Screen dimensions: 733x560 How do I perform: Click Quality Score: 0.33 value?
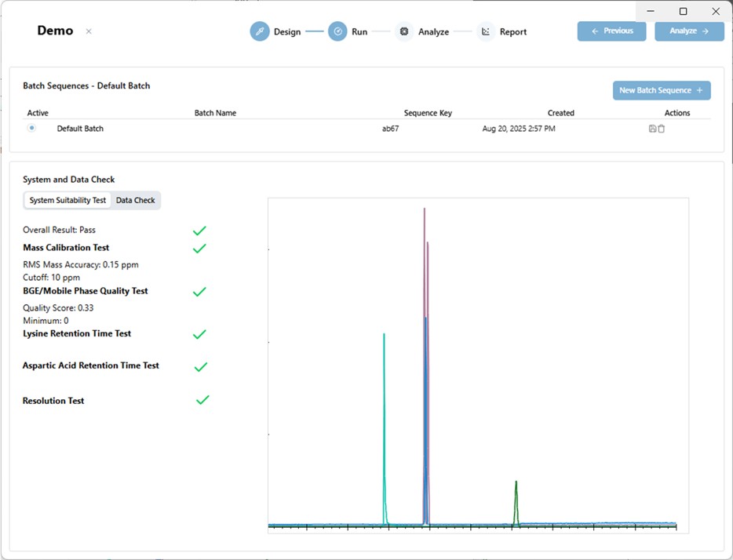coord(58,307)
